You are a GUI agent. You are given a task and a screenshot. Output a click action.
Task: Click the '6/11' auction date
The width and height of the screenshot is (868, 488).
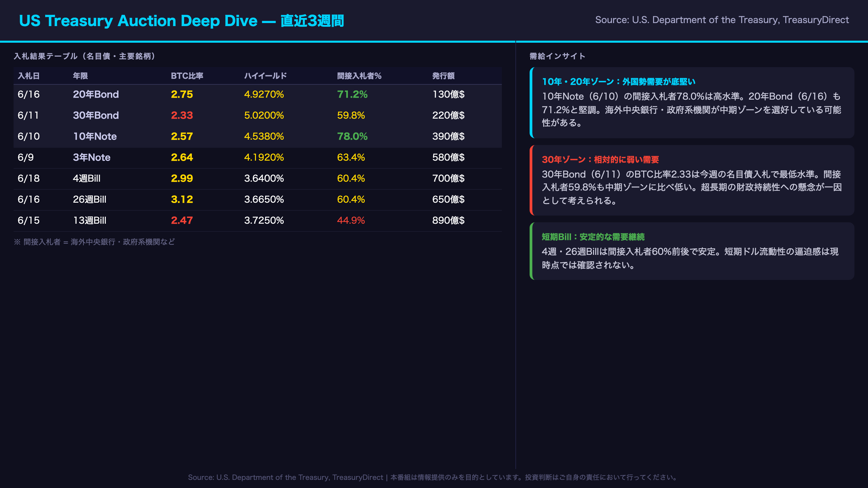coord(28,115)
